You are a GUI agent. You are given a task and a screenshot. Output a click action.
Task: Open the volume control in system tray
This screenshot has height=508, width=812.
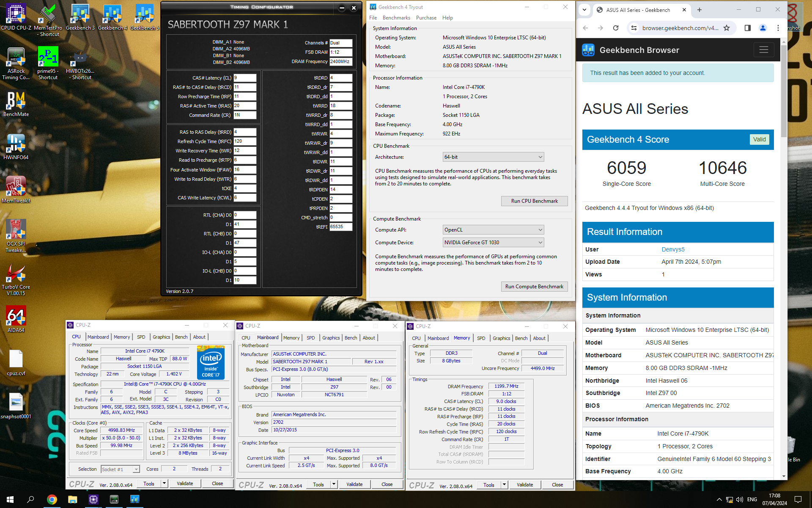[739, 500]
